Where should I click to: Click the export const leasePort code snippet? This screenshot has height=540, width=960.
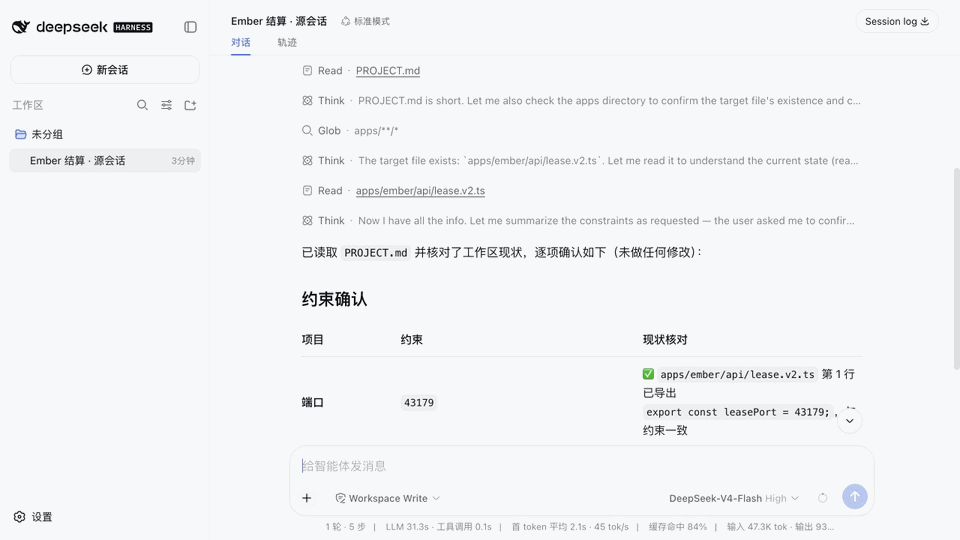[738, 412]
